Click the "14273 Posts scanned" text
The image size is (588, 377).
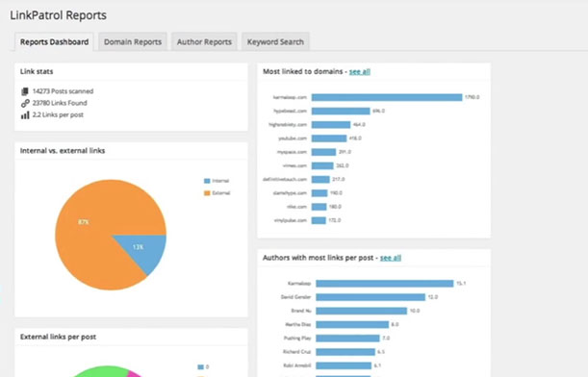tap(63, 91)
